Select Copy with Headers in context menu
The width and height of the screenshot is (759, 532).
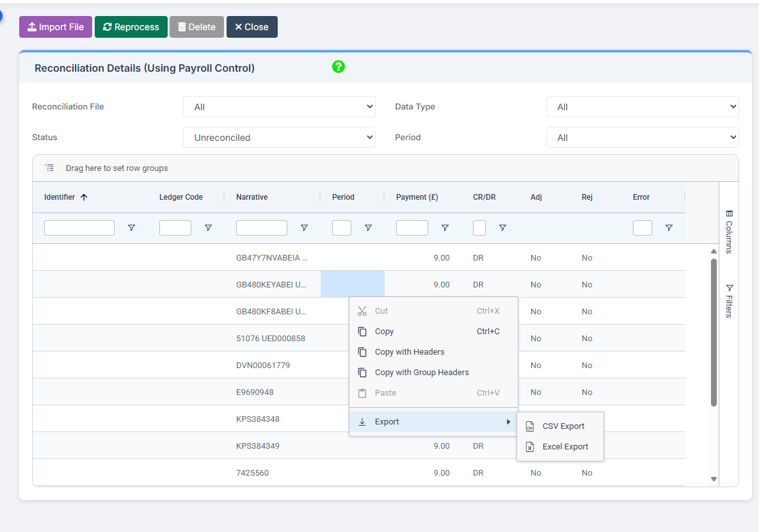tap(410, 352)
